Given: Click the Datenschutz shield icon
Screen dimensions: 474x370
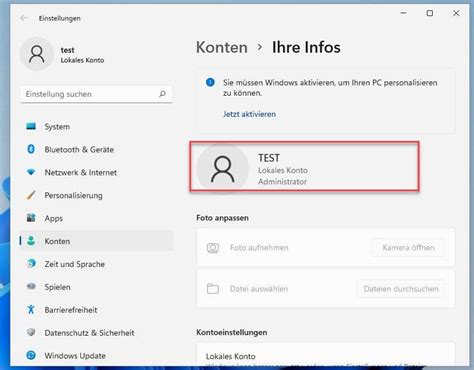Looking at the screenshot, I should point(31,332).
